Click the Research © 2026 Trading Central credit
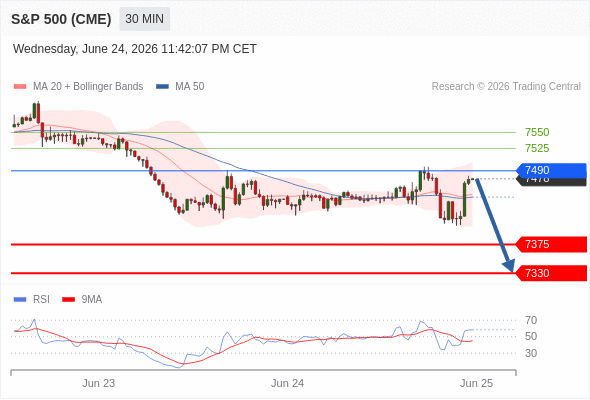590x400 pixels. pyautogui.click(x=506, y=87)
